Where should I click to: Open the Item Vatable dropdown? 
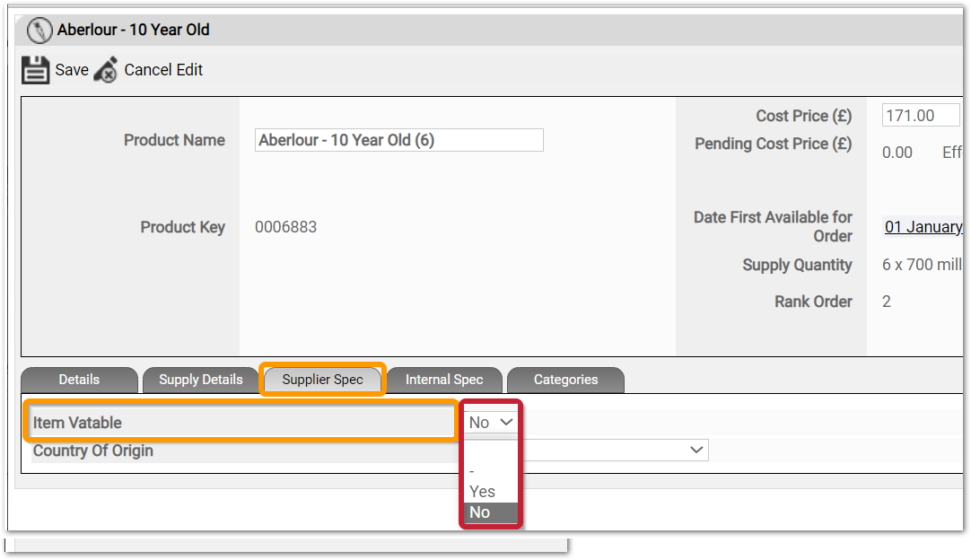coord(491,423)
